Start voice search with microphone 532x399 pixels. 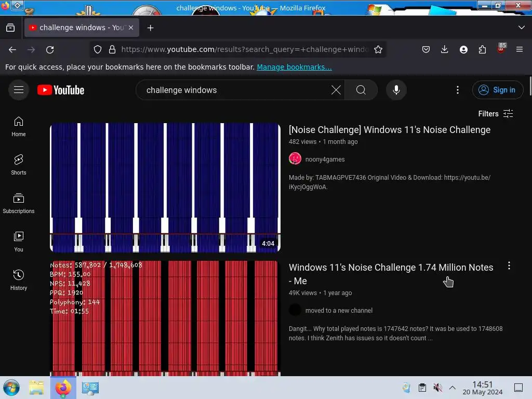[x=396, y=90]
